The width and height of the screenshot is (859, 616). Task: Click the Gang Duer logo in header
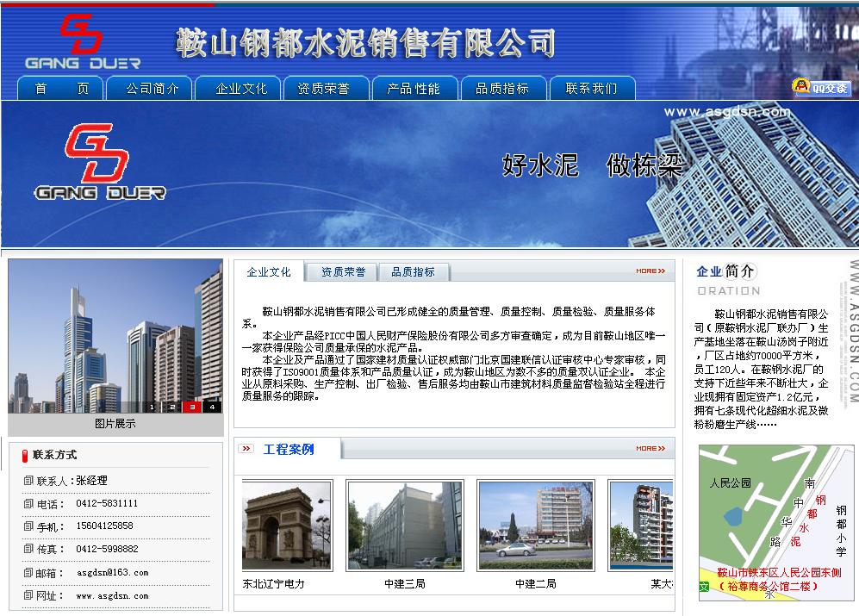click(82, 40)
